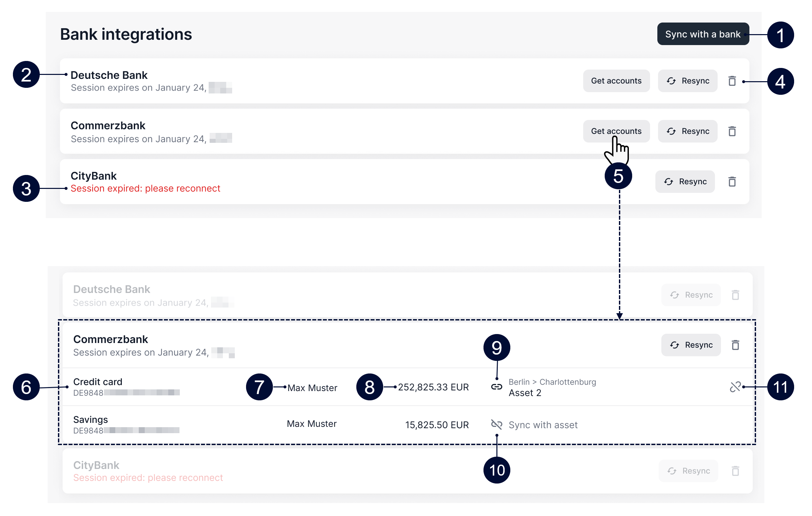Screen dimensions: 812x516
Task: Click the Resync icon for Deutsche Bank
Action: click(671, 81)
